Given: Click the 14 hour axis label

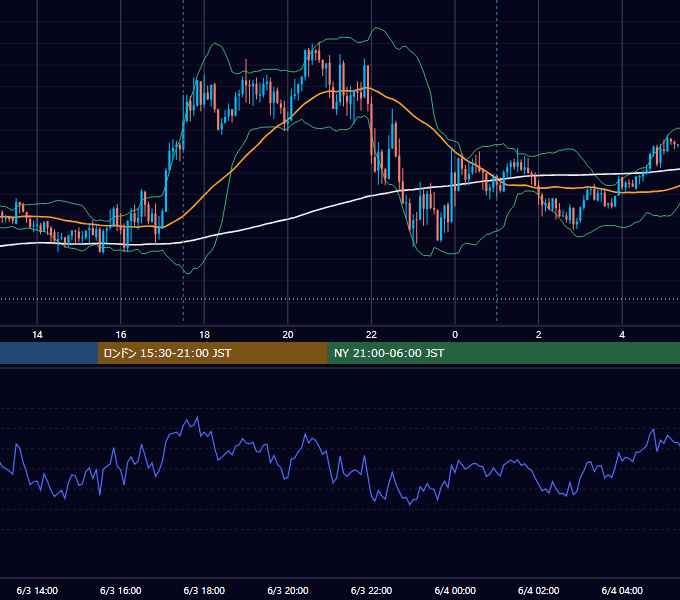Looking at the screenshot, I should tap(37, 335).
